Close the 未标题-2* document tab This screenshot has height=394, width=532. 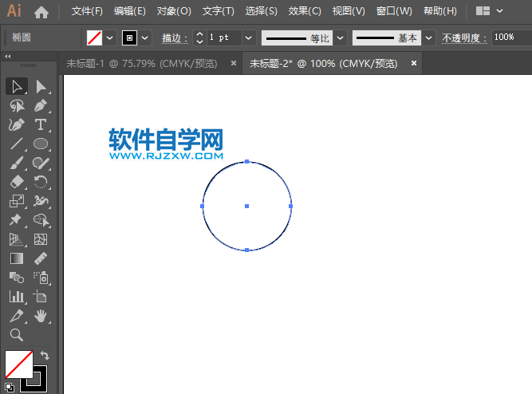coord(414,63)
